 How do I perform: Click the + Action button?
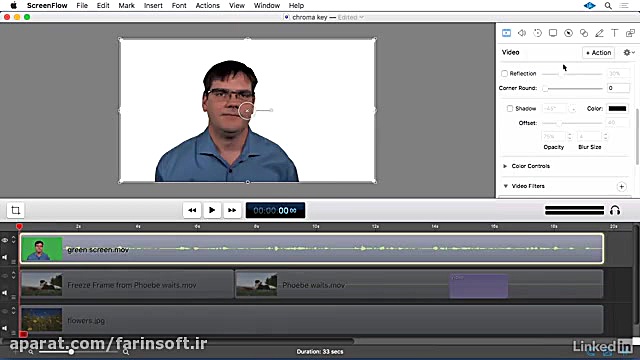point(598,52)
